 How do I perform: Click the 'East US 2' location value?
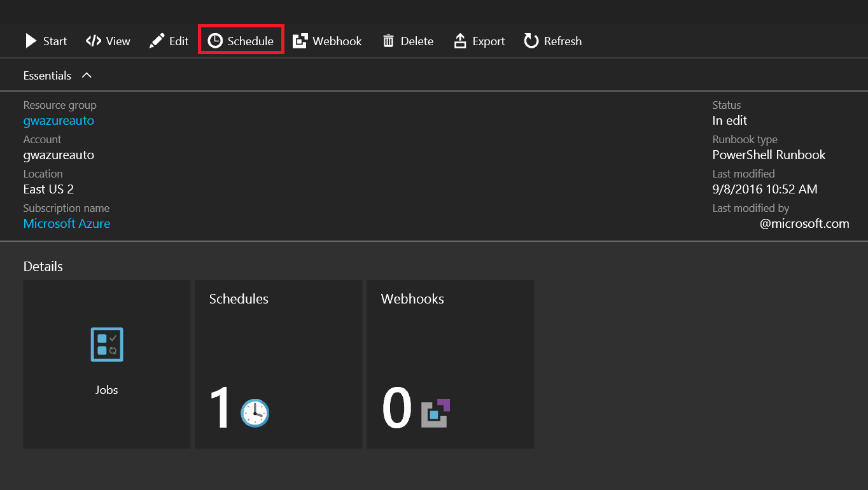click(x=49, y=189)
